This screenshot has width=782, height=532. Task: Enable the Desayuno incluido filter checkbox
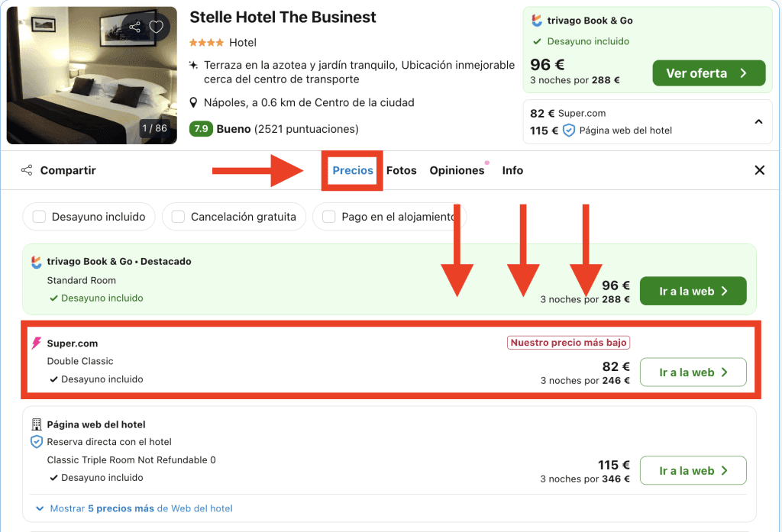(x=37, y=217)
